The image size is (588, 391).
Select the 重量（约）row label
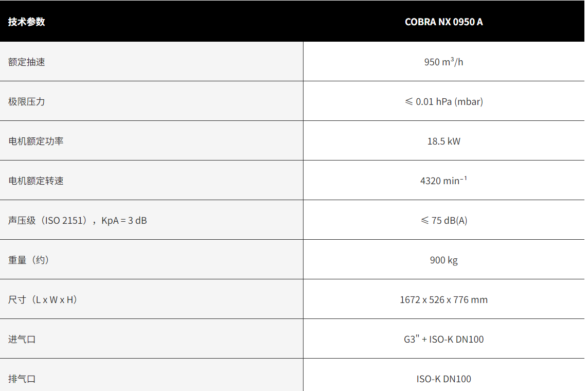[29, 260]
